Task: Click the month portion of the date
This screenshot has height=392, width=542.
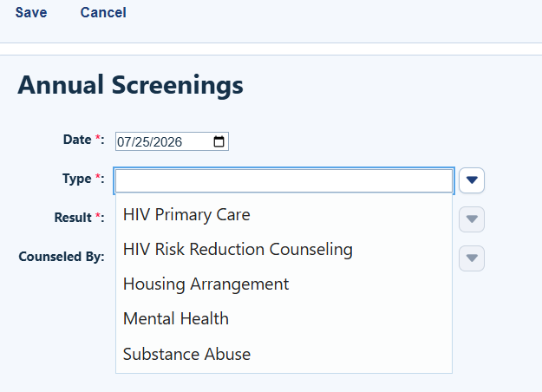Action: (124, 141)
